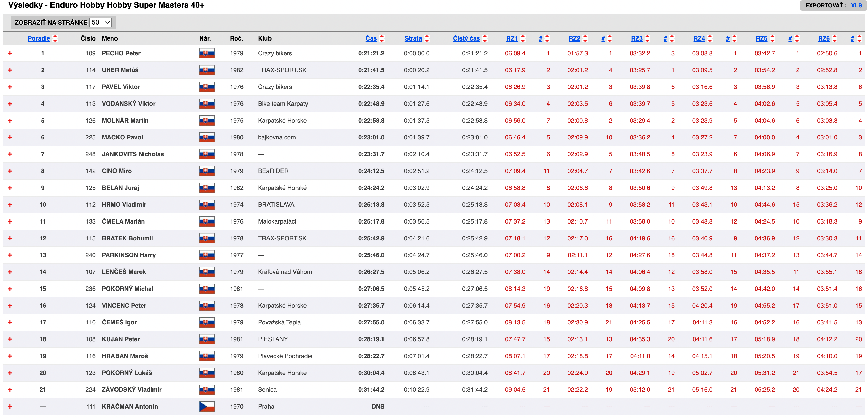
Task: Click sort arrows next to RZ5
Action: click(x=772, y=38)
